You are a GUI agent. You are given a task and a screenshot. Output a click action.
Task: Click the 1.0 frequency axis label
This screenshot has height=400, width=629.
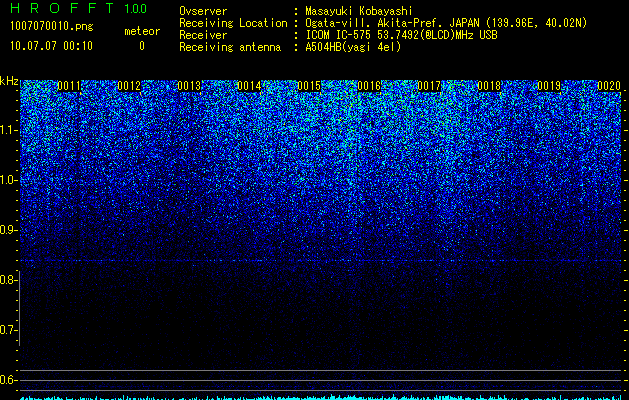pos(8,180)
